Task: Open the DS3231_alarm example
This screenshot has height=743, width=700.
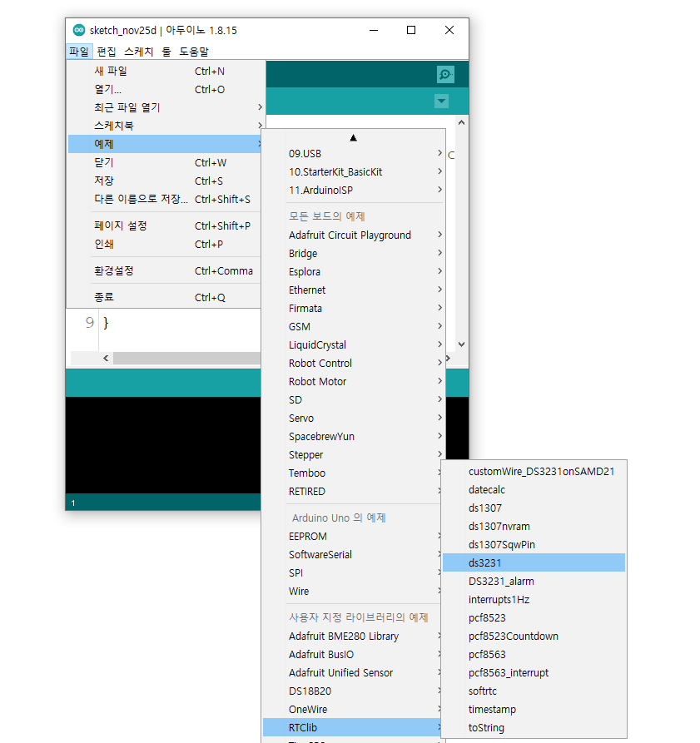Action: (x=534, y=582)
